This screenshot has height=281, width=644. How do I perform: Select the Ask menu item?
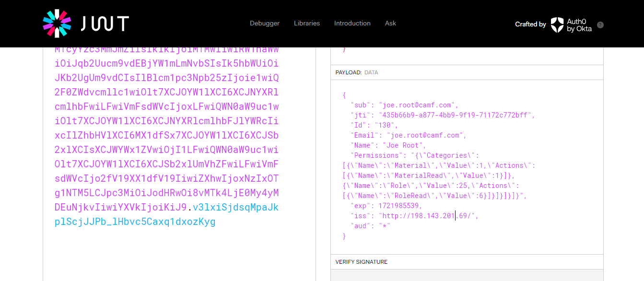(x=390, y=23)
